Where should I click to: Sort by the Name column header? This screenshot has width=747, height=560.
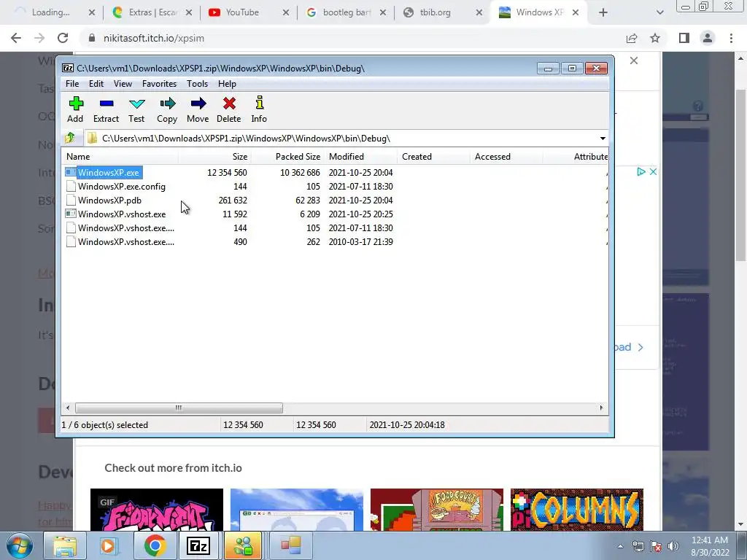120,157
